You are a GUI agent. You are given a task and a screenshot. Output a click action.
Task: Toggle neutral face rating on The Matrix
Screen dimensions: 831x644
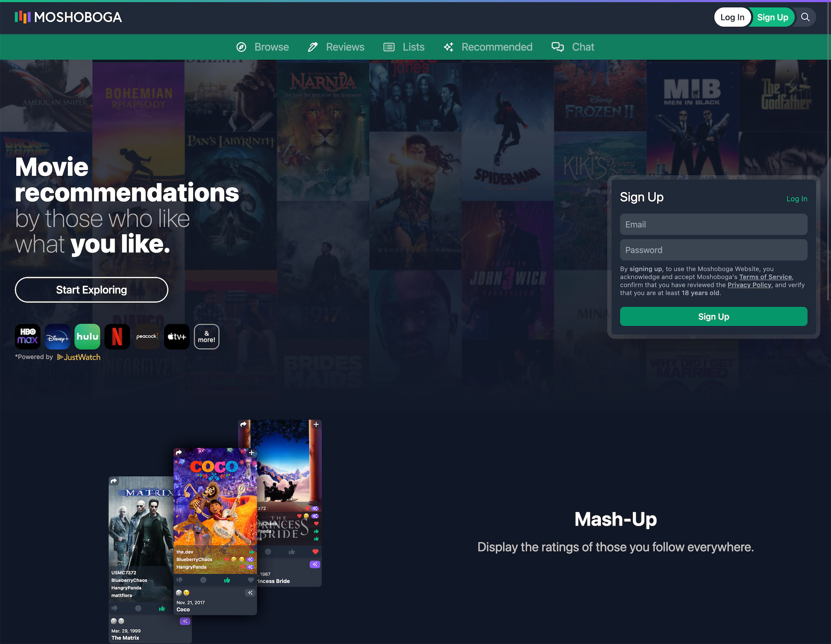[138, 608]
